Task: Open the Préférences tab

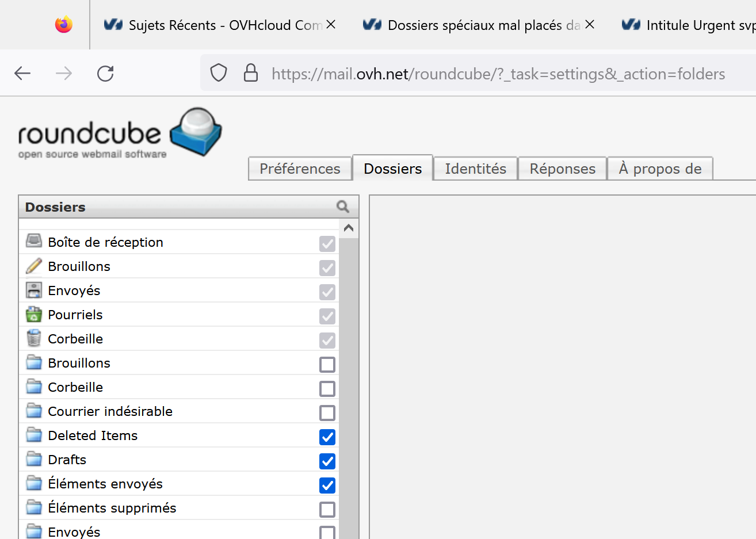Action: 300,169
